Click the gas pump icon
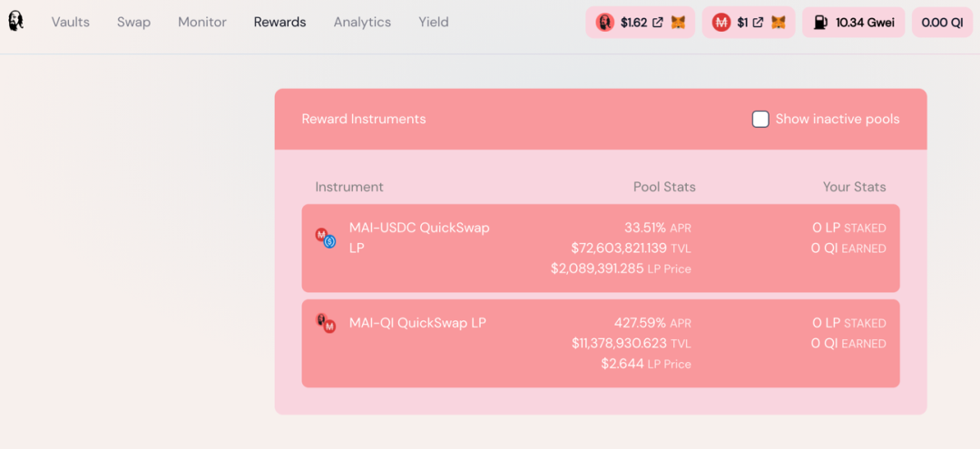The width and height of the screenshot is (980, 449). click(x=820, y=23)
